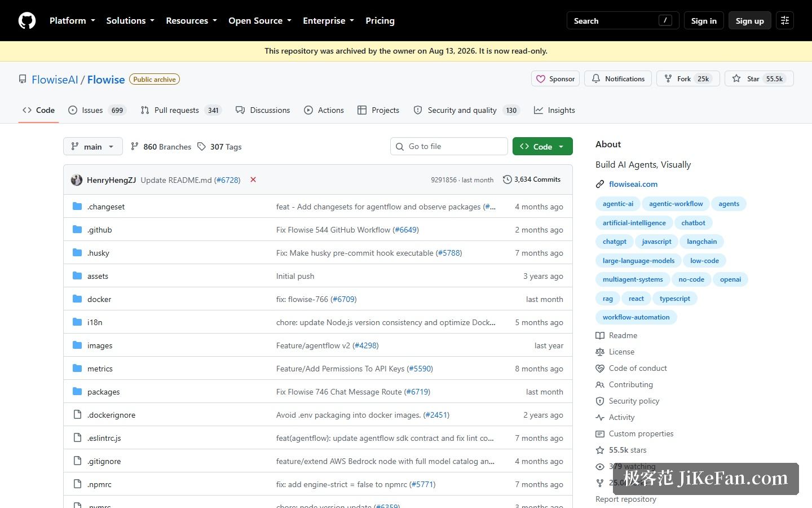Viewport: 812px width, 508px height.
Task: Click the packages folder icon
Action: [77, 392]
